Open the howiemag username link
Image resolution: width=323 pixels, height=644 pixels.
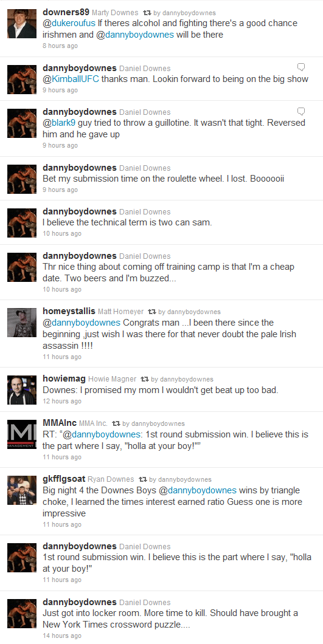[64, 379]
